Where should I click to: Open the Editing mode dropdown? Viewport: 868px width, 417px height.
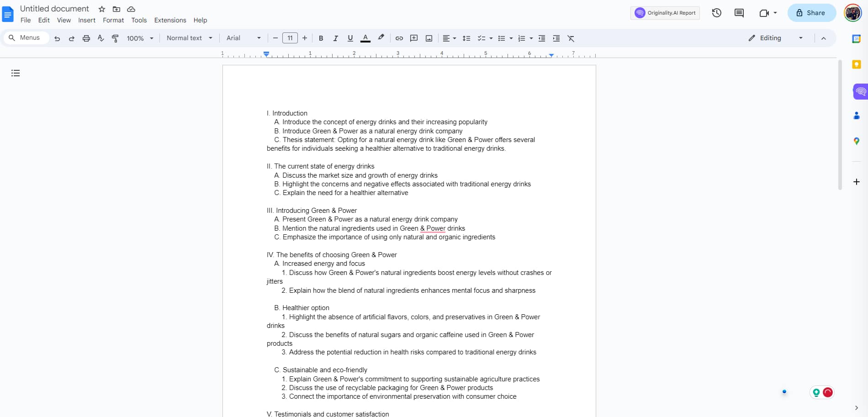pos(775,38)
